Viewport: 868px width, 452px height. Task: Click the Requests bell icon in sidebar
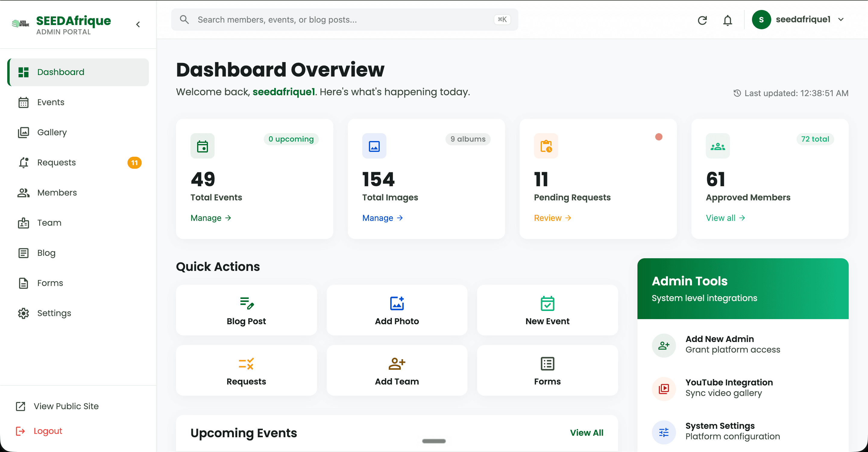23,162
